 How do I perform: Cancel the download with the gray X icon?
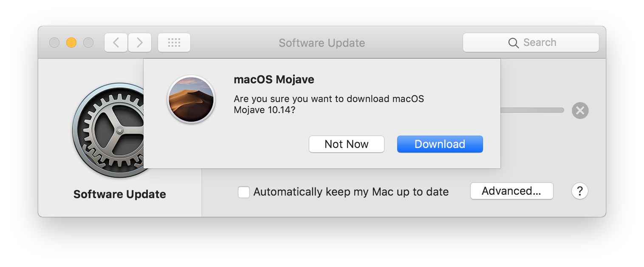[x=580, y=111]
